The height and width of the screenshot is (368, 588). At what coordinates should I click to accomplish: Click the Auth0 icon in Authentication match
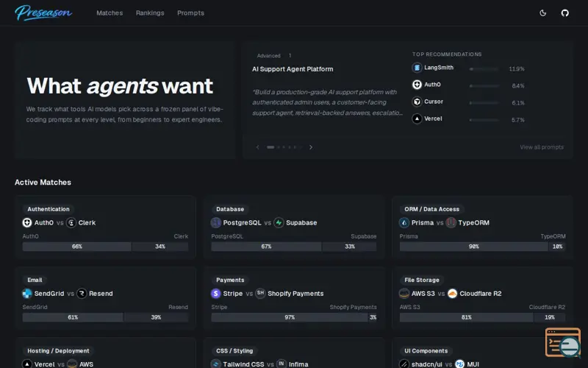(x=27, y=223)
